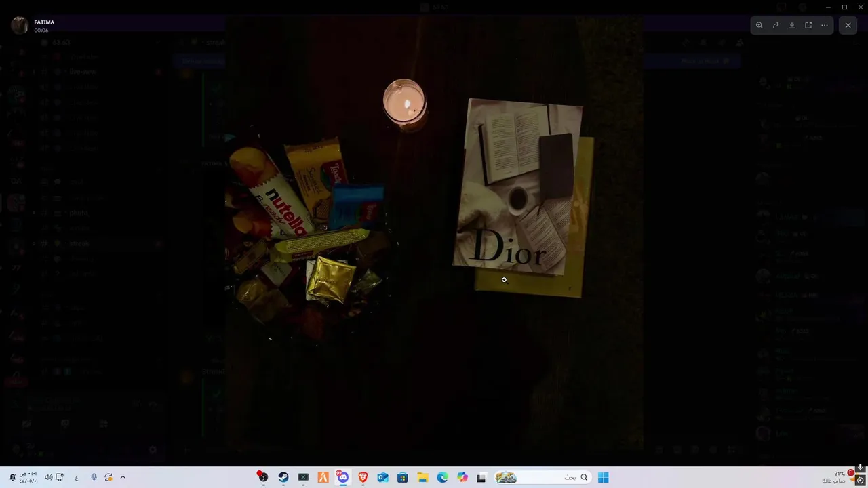Close the image viewer overlay
The height and width of the screenshot is (488, 868).
coord(848,25)
